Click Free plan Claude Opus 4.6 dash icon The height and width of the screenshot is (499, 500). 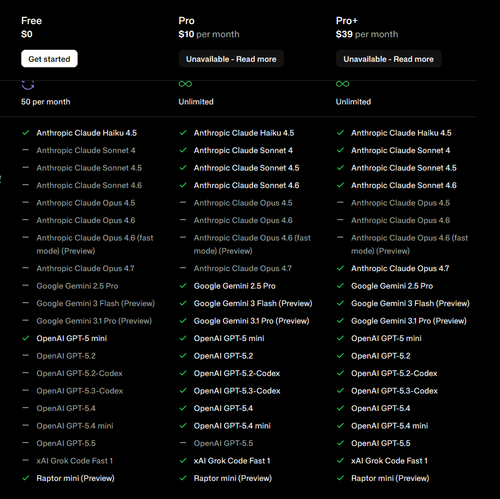(x=25, y=220)
